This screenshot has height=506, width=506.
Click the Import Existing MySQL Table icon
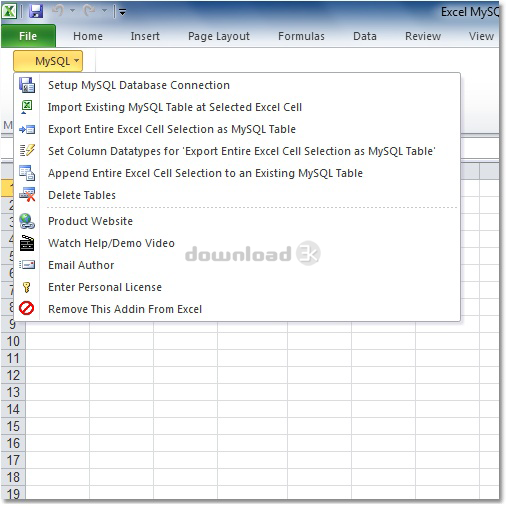(27, 107)
